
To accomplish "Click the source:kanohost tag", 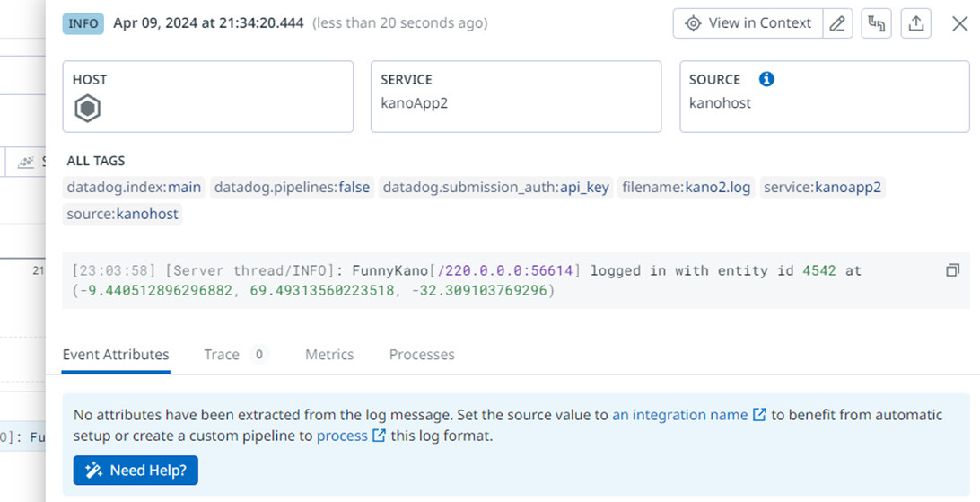I will tap(122, 214).
